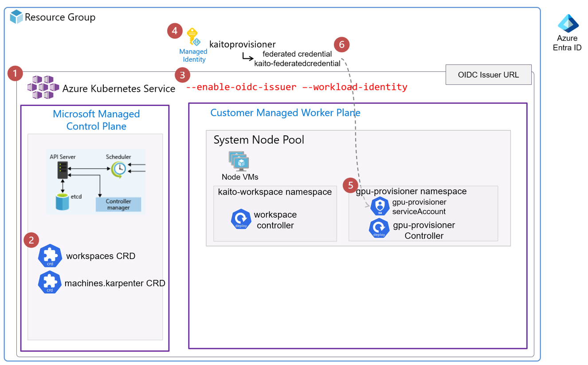Image resolution: width=588 pixels, height=365 pixels.
Task: Select the red number 4 badge
Action: coord(175,31)
